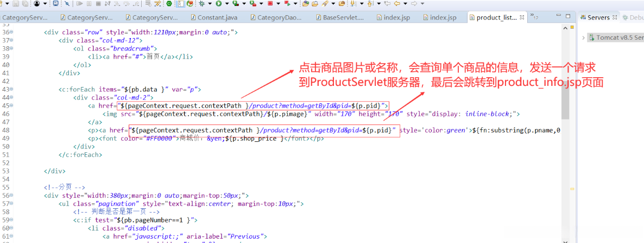This screenshot has height=243, width=644.
Task: Switch to the Debug view tab
Action: 633,18
